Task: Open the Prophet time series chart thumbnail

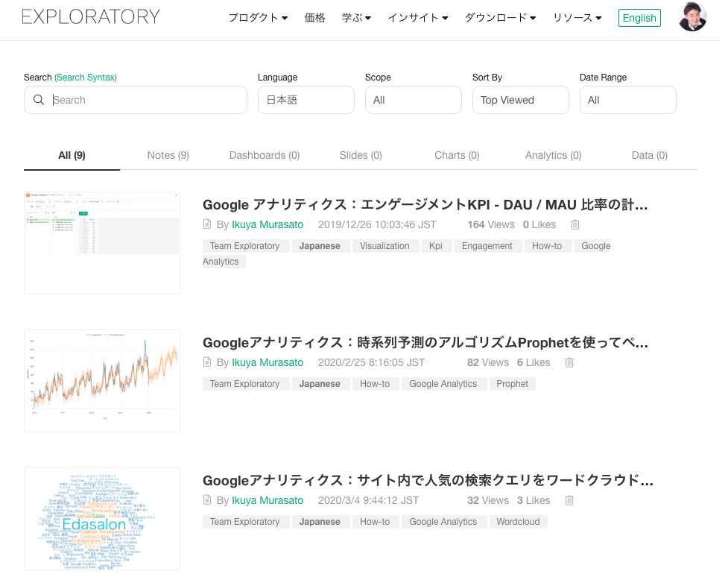Action: (x=102, y=381)
